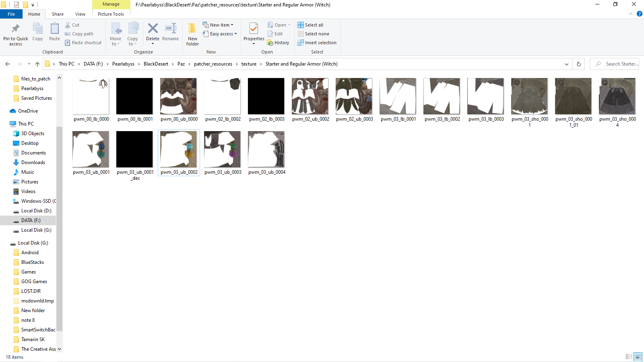644x362 pixels.
Task: Open the View ribbon tab
Action: [80, 14]
